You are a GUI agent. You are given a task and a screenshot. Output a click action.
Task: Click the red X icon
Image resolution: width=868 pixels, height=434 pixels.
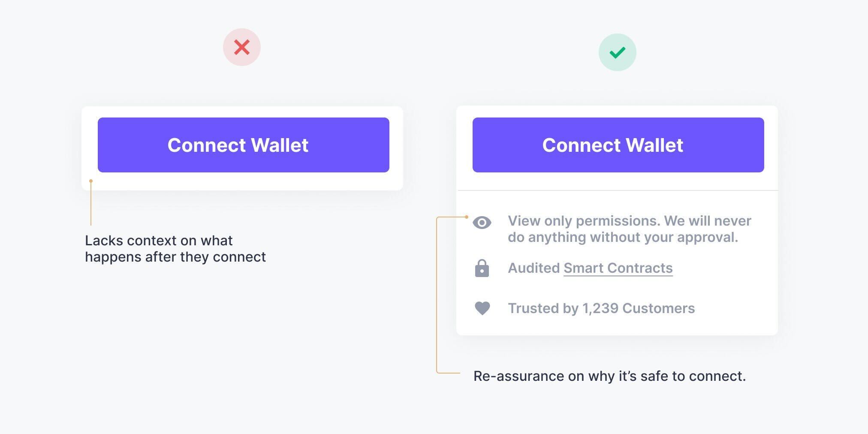[242, 47]
